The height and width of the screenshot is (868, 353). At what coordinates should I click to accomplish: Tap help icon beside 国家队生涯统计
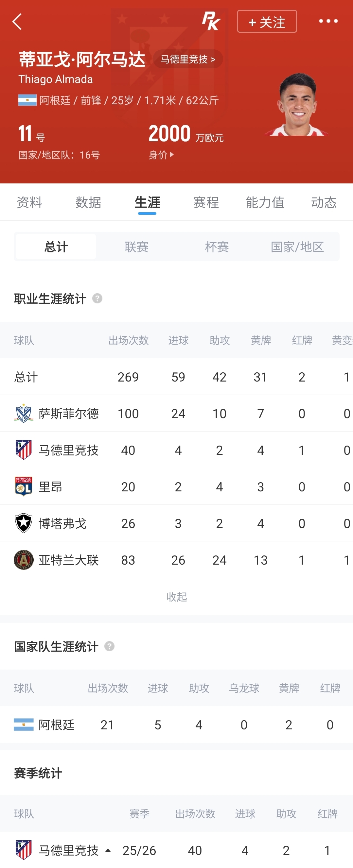tap(109, 646)
